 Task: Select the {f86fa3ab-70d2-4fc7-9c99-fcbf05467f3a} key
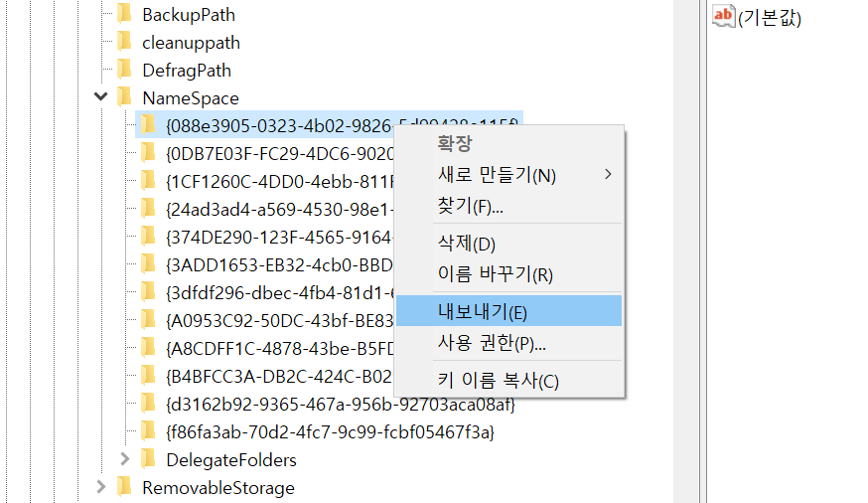coord(330,431)
